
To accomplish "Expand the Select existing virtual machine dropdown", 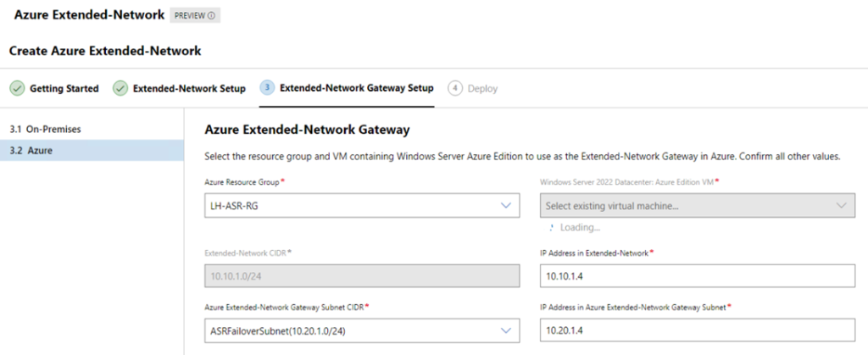I will click(x=698, y=205).
